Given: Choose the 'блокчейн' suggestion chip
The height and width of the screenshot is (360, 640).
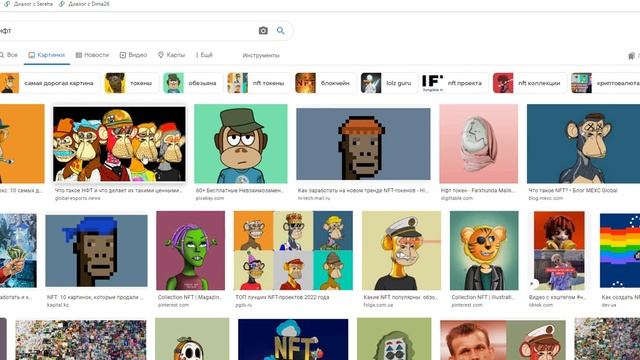Looking at the screenshot, I should (326, 83).
